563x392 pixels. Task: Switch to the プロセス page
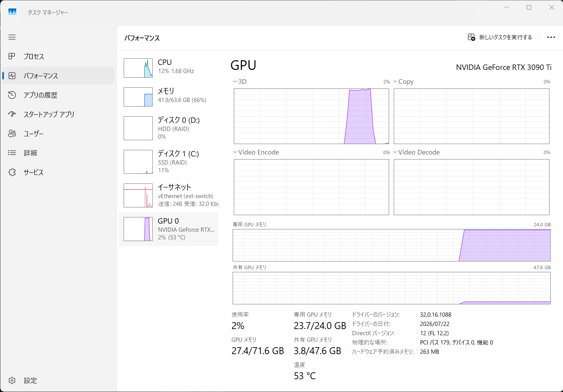[x=58, y=56]
